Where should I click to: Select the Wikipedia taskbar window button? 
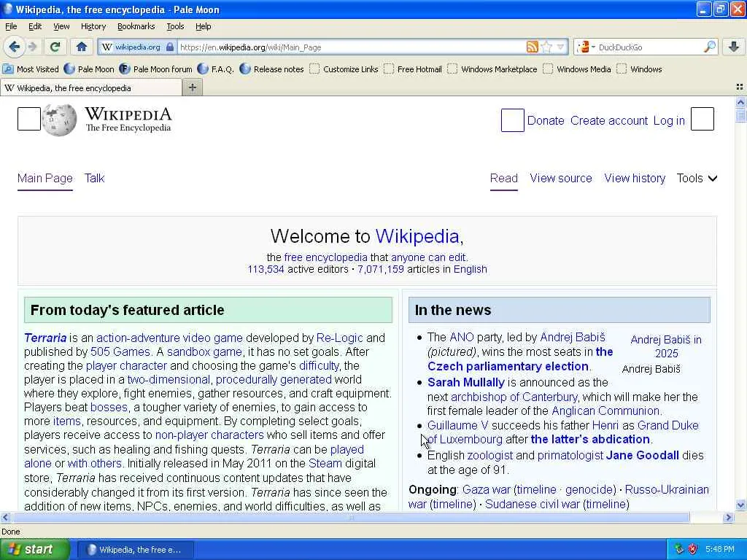[x=135, y=550]
